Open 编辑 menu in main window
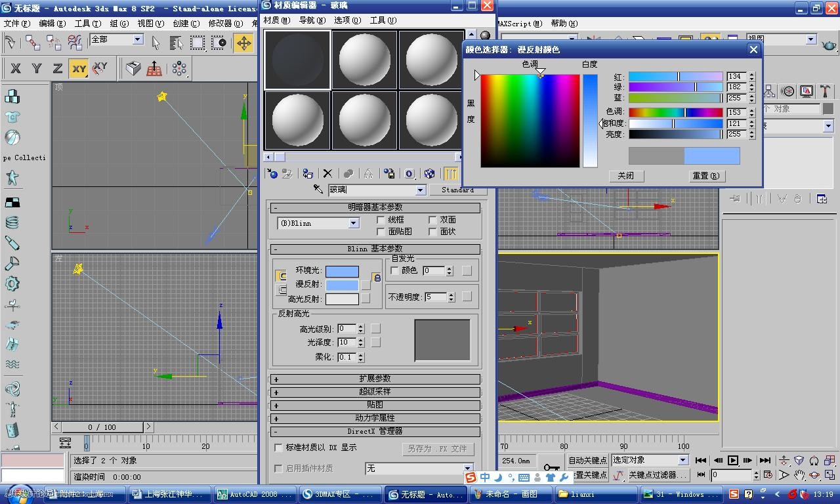Image resolution: width=840 pixels, height=504 pixels. tap(52, 23)
